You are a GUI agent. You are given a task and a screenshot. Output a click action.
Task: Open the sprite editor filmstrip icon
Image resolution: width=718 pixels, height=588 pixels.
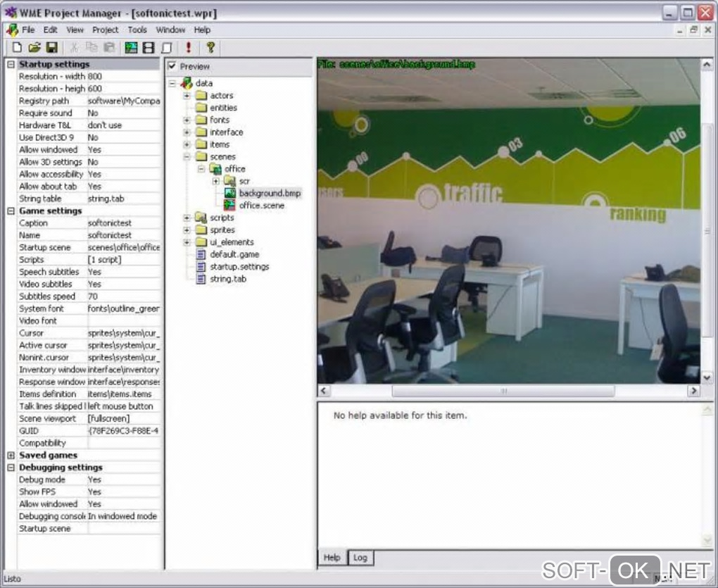[149, 47]
